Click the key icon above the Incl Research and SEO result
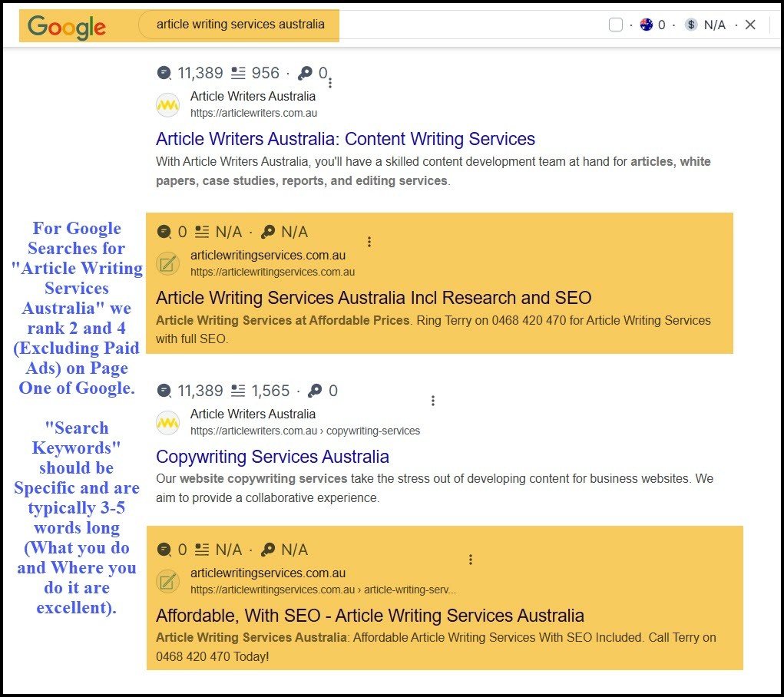784x697 pixels. click(x=268, y=232)
